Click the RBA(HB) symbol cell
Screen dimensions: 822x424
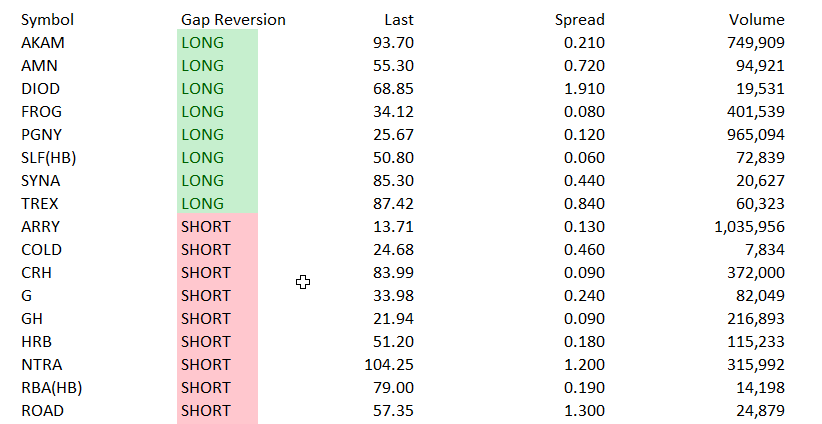(x=51, y=388)
